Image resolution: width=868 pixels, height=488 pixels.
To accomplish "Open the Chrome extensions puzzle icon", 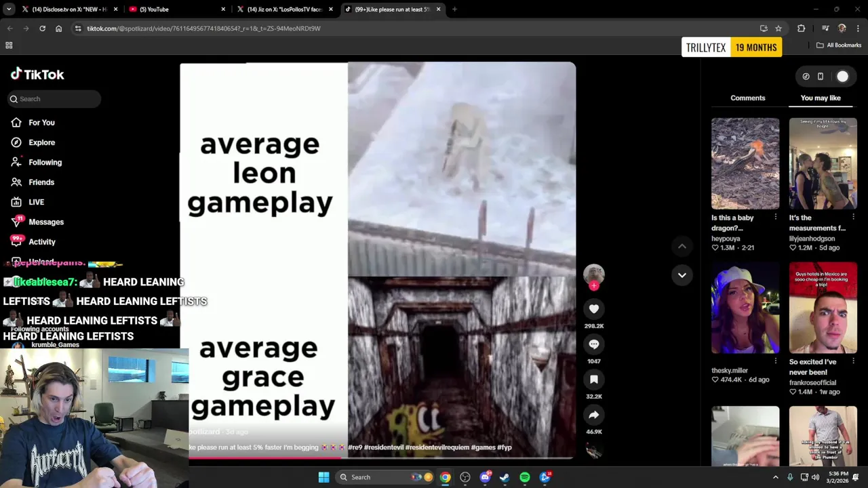I will [801, 28].
